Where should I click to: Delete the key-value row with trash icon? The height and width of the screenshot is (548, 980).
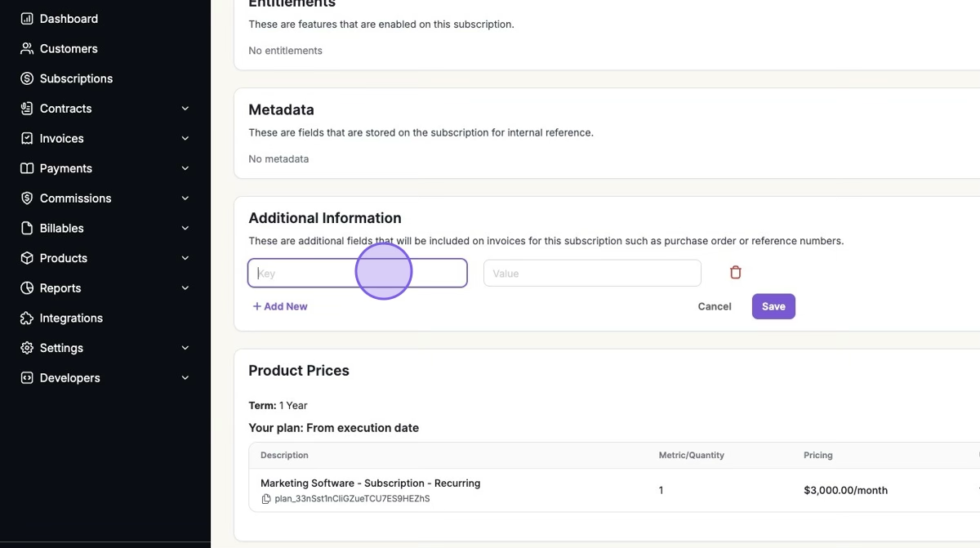735,273
